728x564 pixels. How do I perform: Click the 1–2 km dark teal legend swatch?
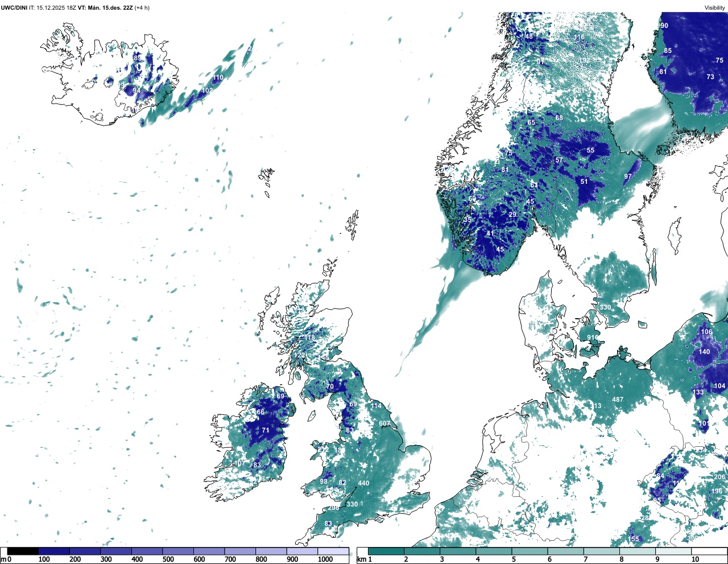coord(386,551)
